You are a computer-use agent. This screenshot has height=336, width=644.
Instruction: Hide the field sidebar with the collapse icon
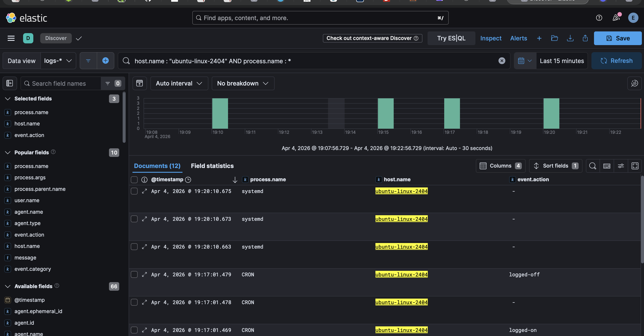point(10,83)
